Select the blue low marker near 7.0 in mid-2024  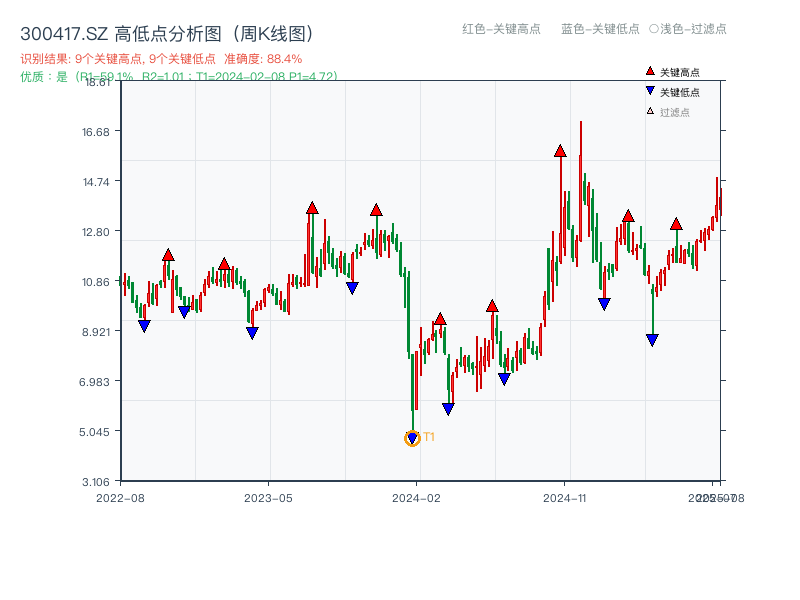[504, 379]
